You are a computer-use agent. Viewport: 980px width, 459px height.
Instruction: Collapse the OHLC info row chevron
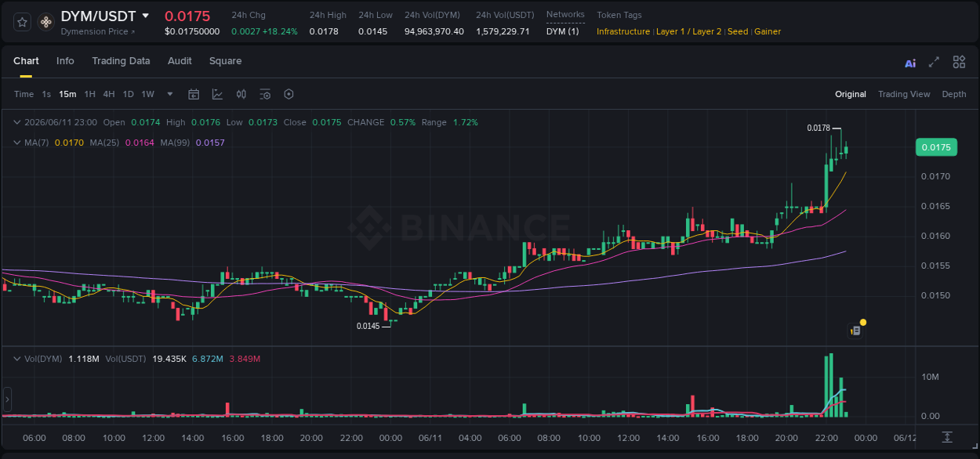coord(17,122)
